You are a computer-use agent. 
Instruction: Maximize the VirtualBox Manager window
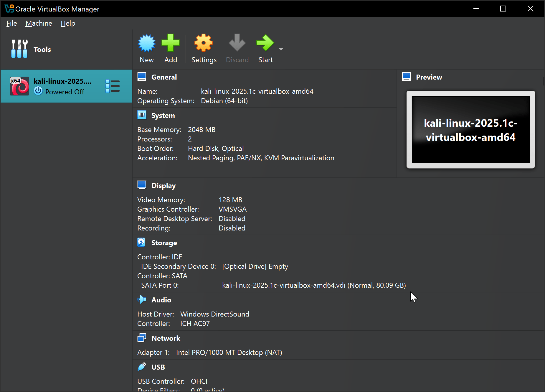(x=503, y=9)
